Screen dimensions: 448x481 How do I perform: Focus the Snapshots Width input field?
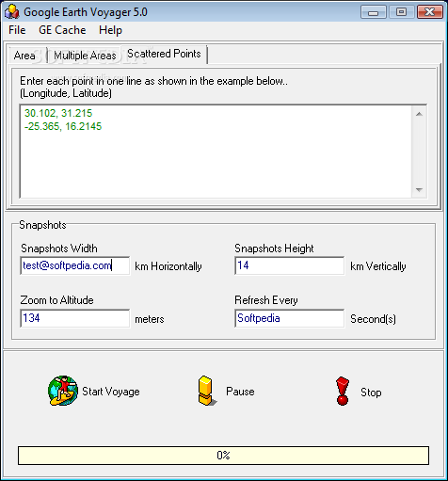point(75,265)
